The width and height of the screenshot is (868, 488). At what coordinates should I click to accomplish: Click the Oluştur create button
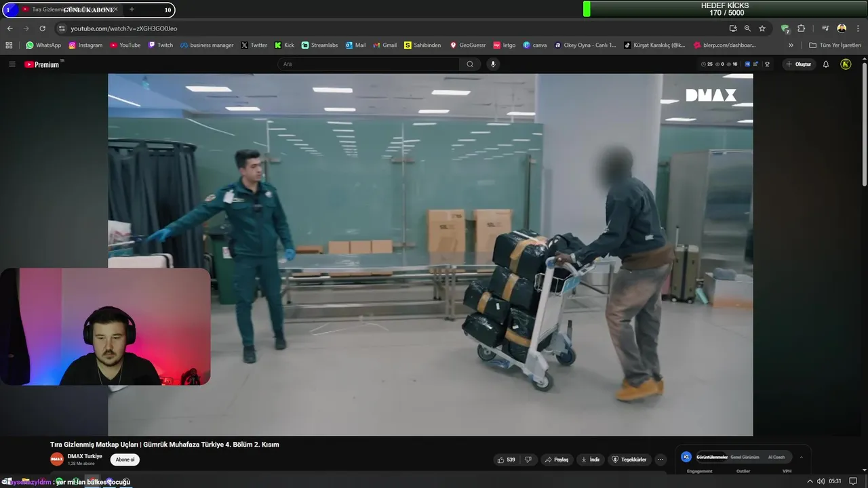(799, 64)
